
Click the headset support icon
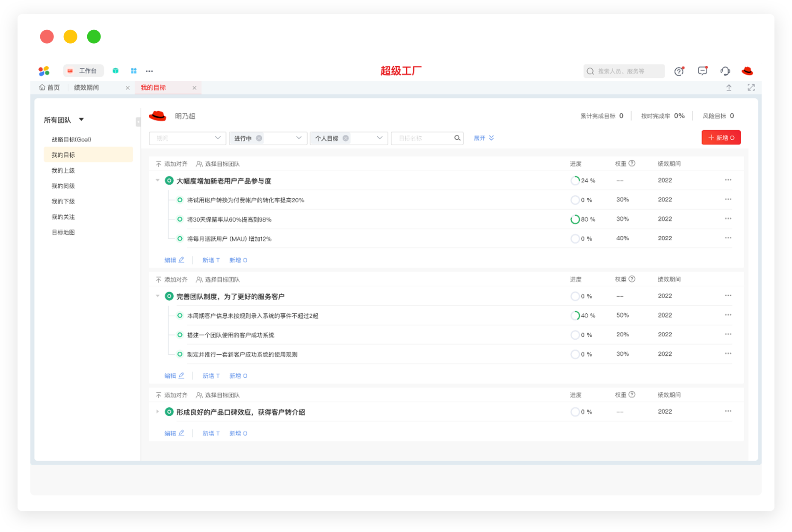tap(725, 71)
